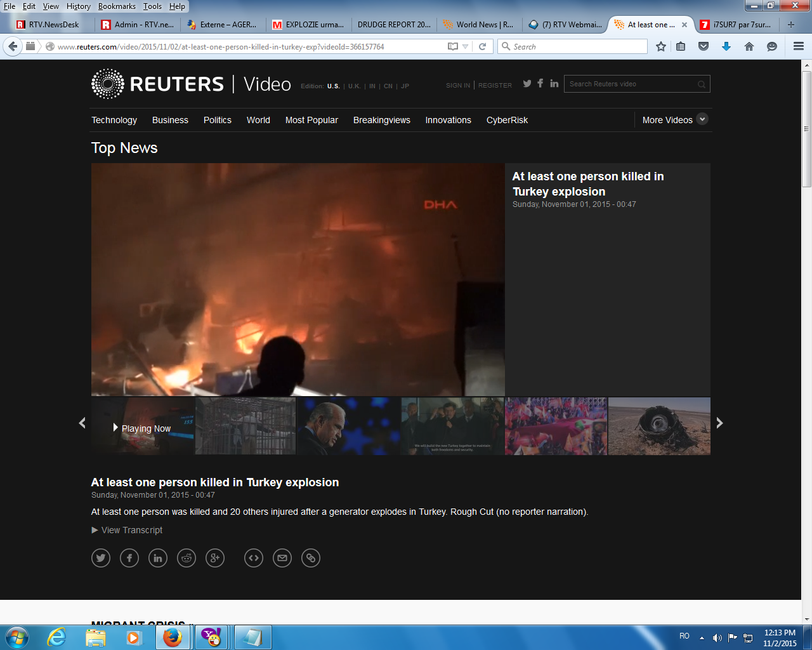Share video on Google Plus circle icon
Screen dimensions: 812x650
point(215,558)
